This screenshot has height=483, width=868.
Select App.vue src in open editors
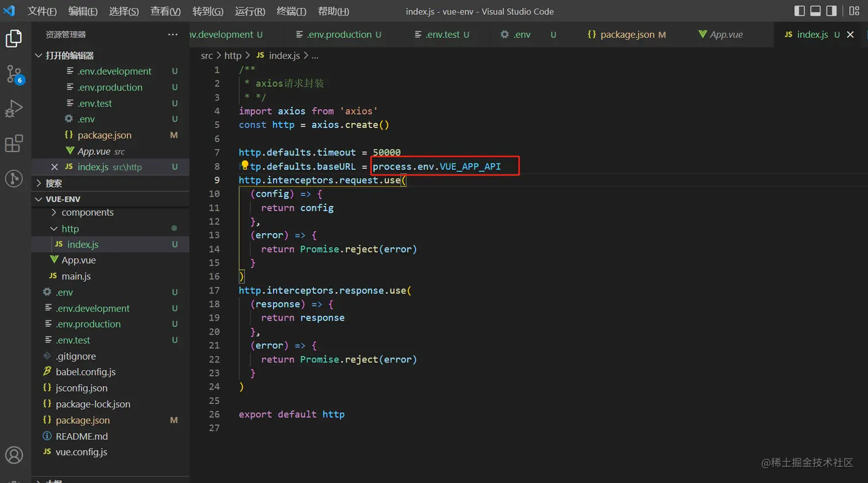(110, 151)
